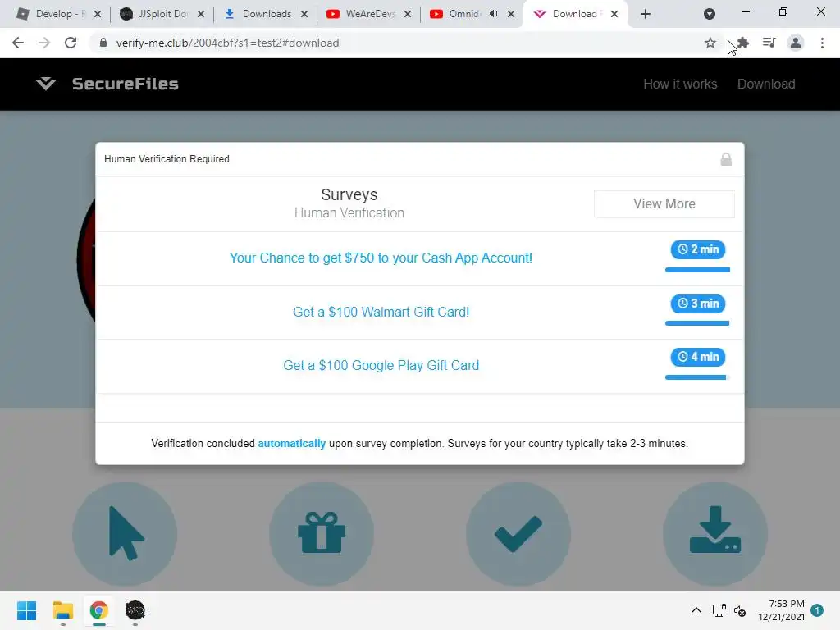Reload the page

tap(71, 43)
